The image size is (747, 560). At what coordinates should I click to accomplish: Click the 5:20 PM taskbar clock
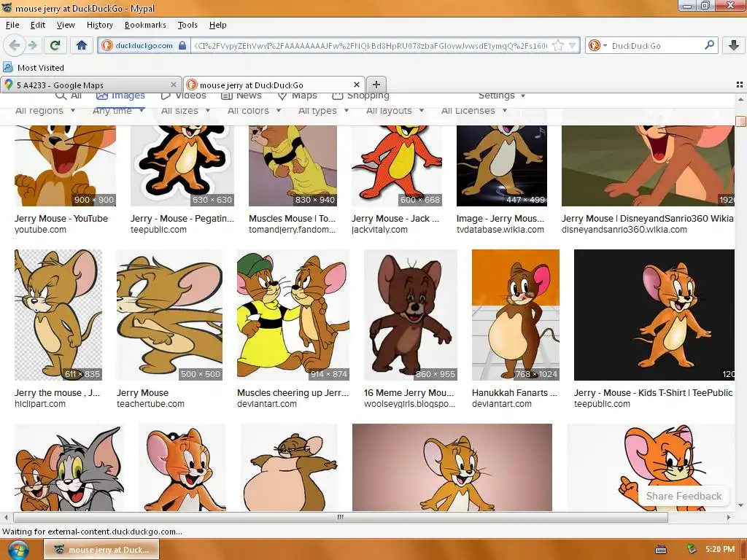(720, 549)
